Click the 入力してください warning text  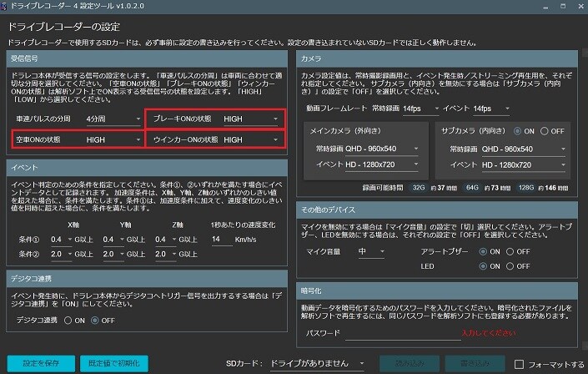pyautogui.click(x=489, y=333)
